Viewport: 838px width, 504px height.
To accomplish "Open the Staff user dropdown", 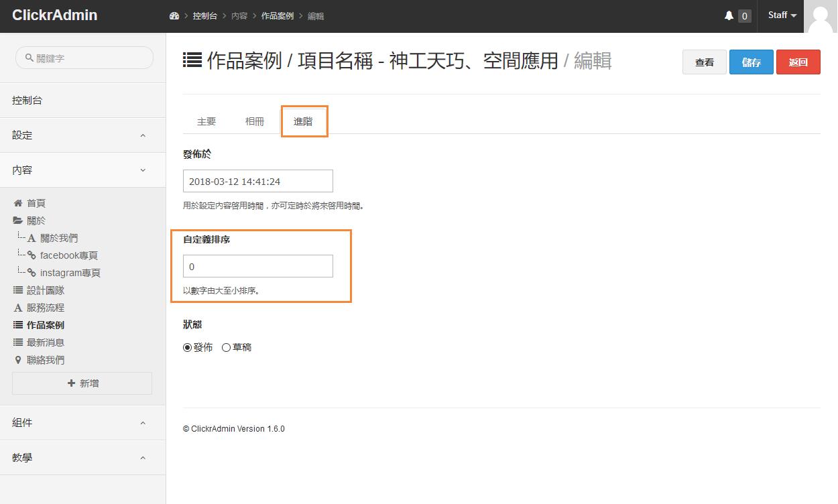I will click(x=782, y=15).
